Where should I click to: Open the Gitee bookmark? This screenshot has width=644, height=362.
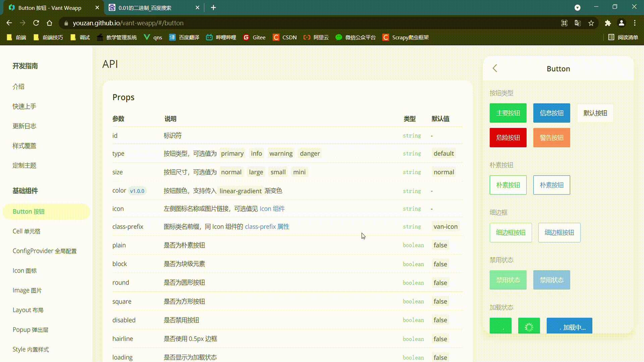pos(254,37)
